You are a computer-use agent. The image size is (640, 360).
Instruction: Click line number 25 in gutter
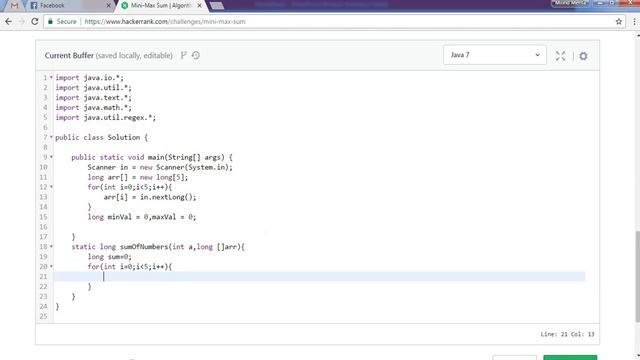click(x=44, y=316)
